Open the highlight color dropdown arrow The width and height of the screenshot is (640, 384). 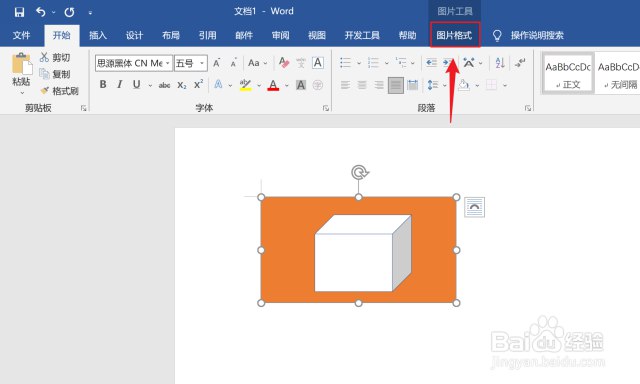point(259,85)
